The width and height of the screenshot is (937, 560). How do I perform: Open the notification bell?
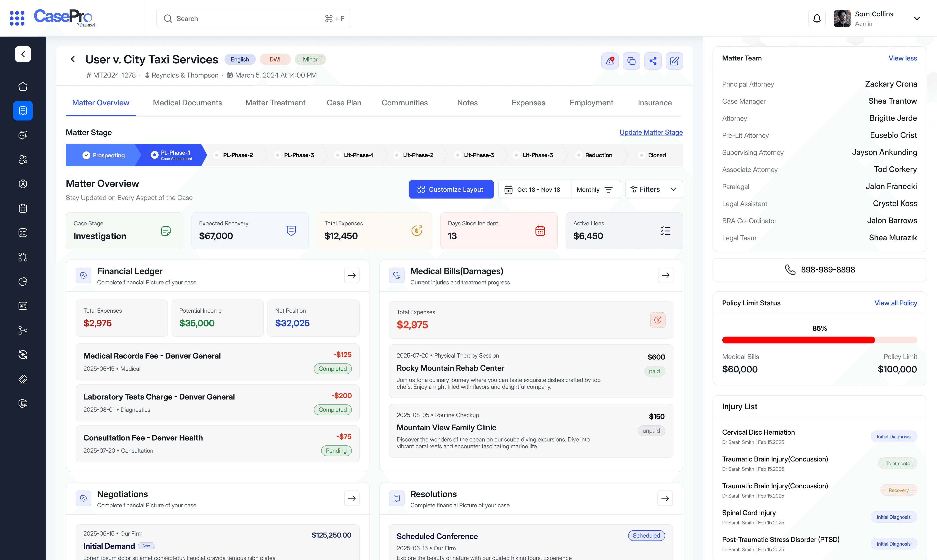click(816, 18)
